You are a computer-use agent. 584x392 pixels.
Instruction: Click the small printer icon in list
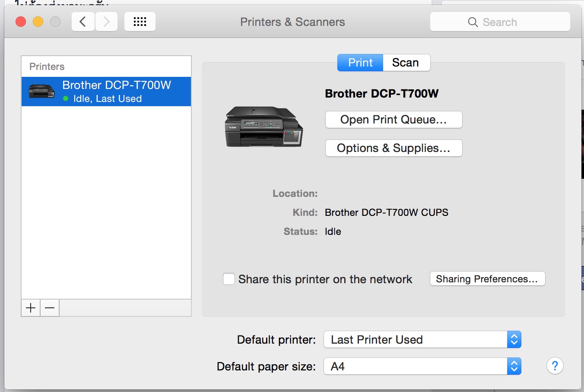click(x=41, y=91)
